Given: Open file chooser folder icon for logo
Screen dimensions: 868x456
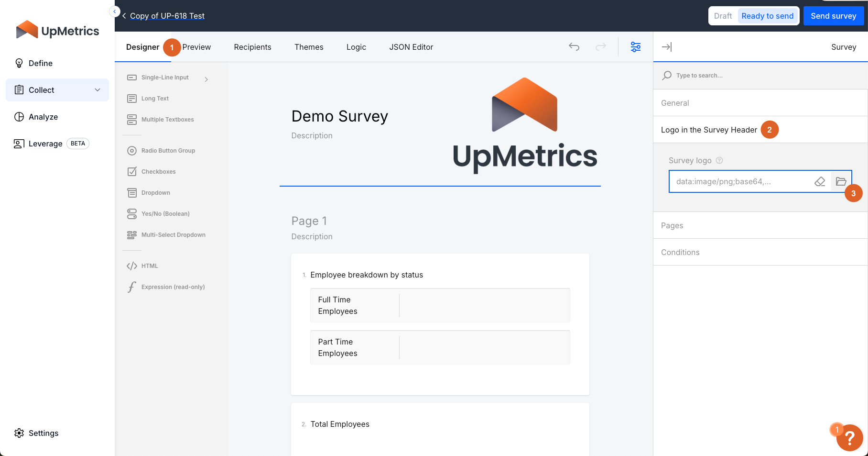Looking at the screenshot, I should pyautogui.click(x=841, y=182).
